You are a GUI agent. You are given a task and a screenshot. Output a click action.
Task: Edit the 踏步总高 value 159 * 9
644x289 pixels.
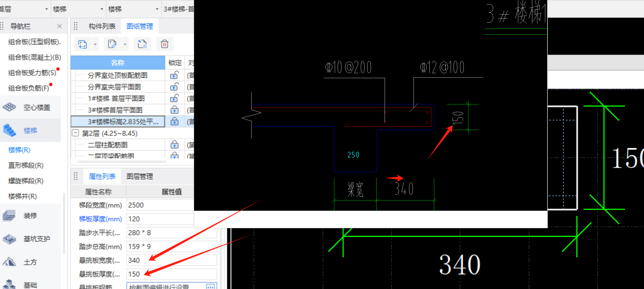point(171,246)
